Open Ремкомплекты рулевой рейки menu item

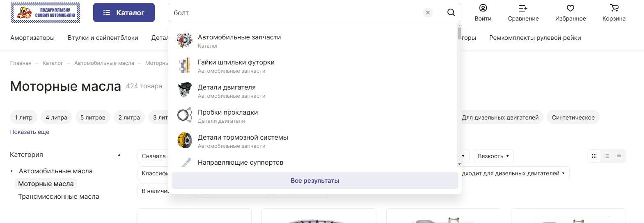coord(535,38)
